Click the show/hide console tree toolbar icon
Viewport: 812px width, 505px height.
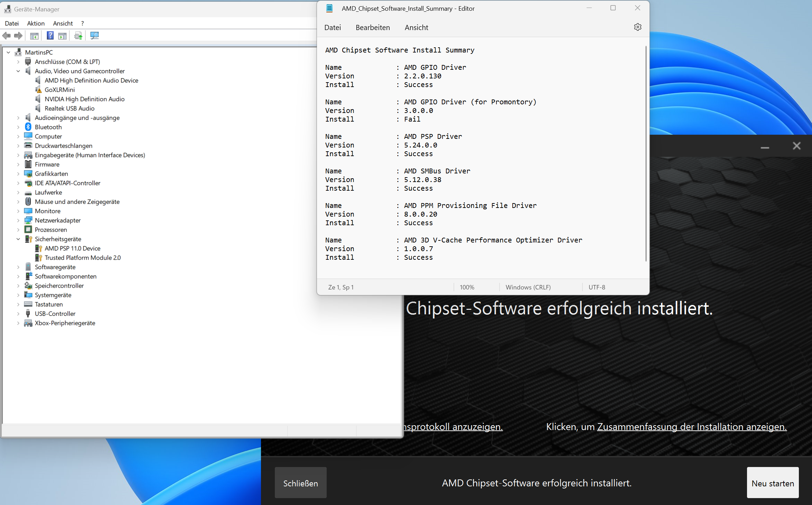pyautogui.click(x=34, y=36)
